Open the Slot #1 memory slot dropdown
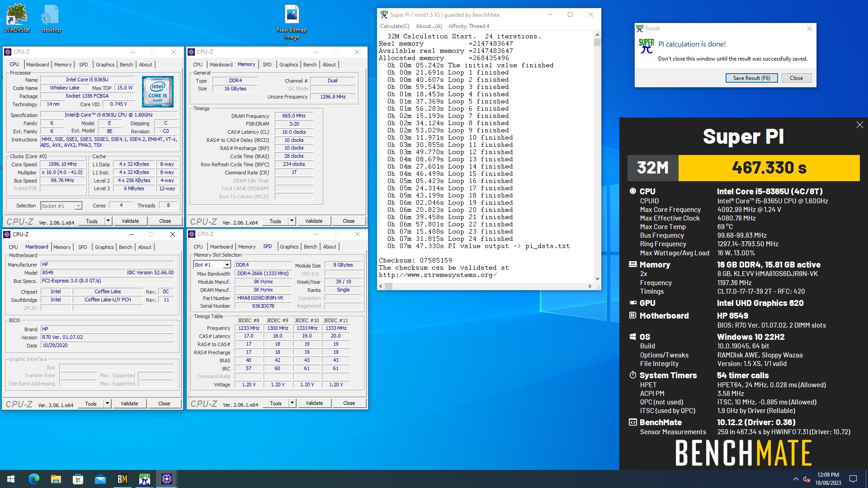The height and width of the screenshot is (488, 868). pos(212,265)
